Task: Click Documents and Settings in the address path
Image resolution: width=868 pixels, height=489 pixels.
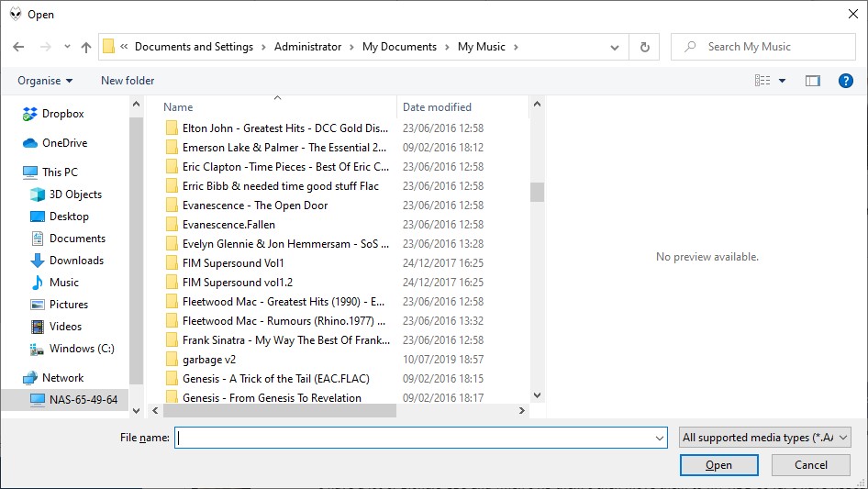Action: pos(194,47)
